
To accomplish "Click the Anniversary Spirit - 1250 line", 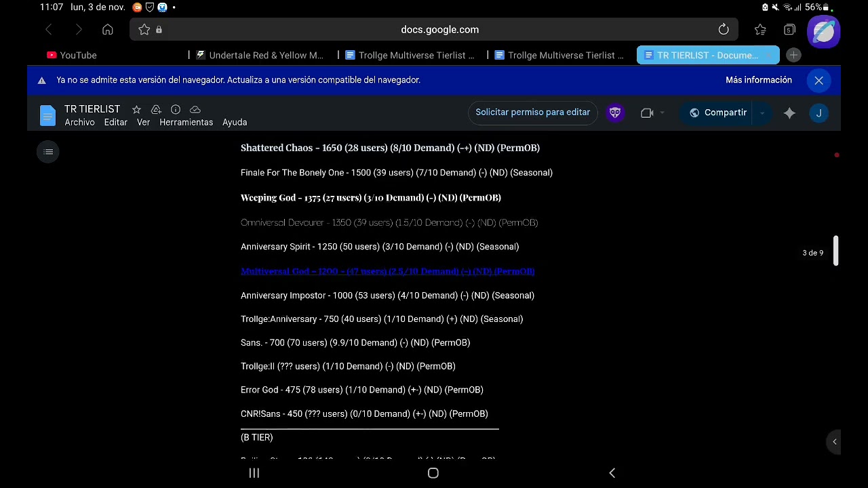I will [x=380, y=247].
